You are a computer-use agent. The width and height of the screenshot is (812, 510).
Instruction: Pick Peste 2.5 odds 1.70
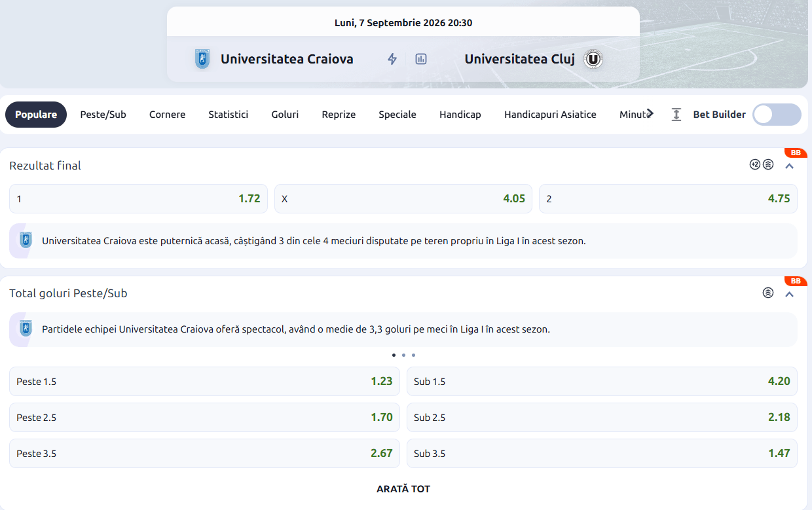click(204, 417)
